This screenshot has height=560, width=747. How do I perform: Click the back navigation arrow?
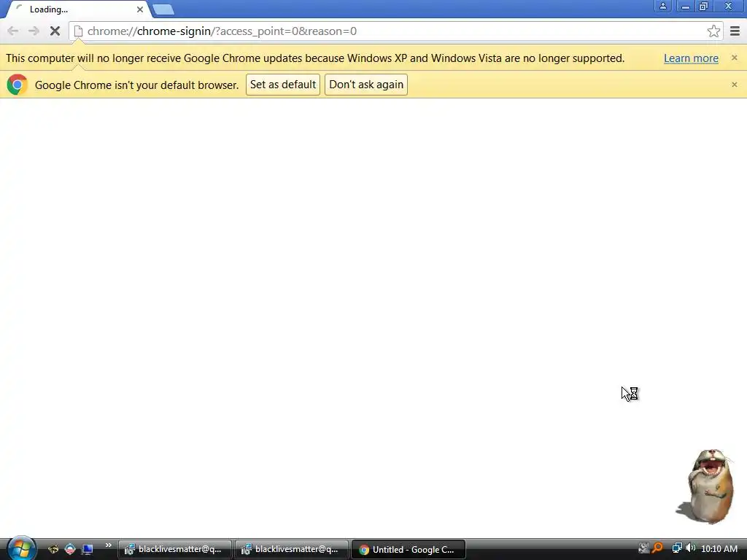coord(13,31)
